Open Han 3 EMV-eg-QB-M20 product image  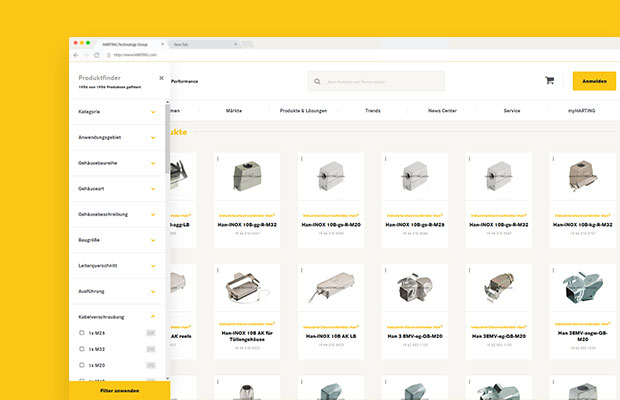[x=415, y=288]
